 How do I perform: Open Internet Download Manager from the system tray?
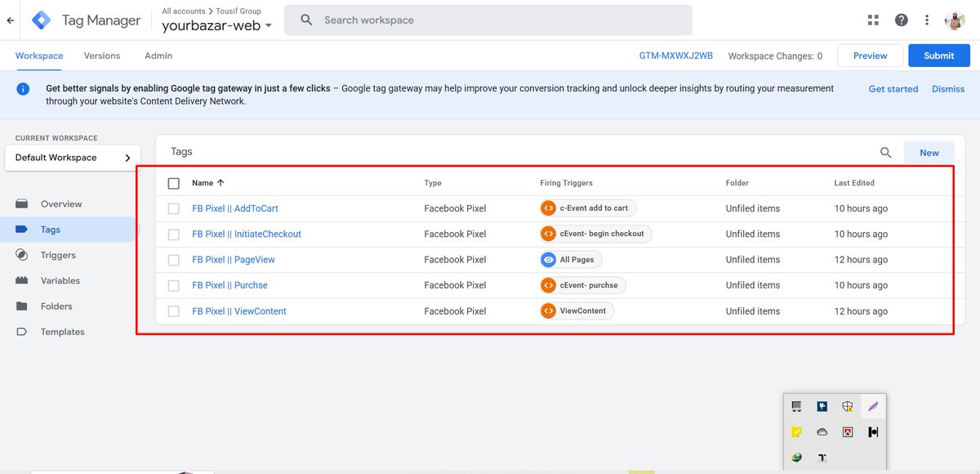pos(796,458)
